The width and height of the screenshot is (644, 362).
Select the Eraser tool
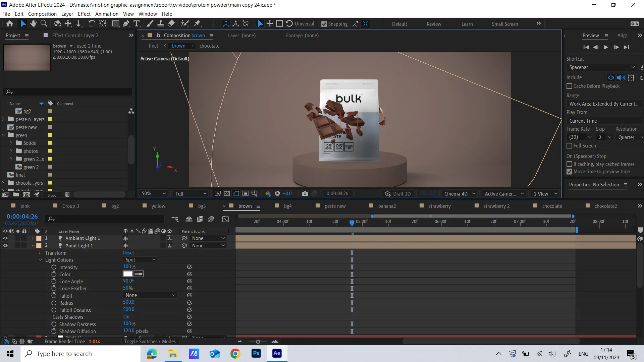(171, 24)
